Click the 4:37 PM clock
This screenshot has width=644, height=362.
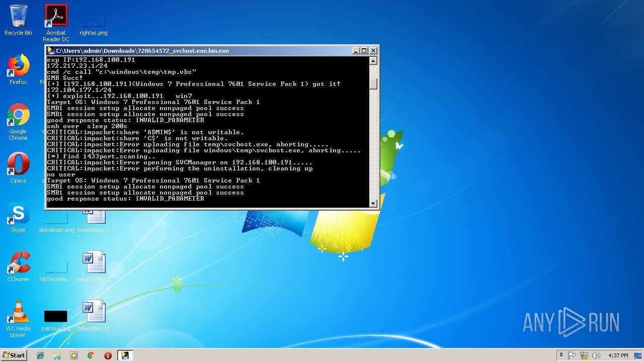(x=618, y=355)
